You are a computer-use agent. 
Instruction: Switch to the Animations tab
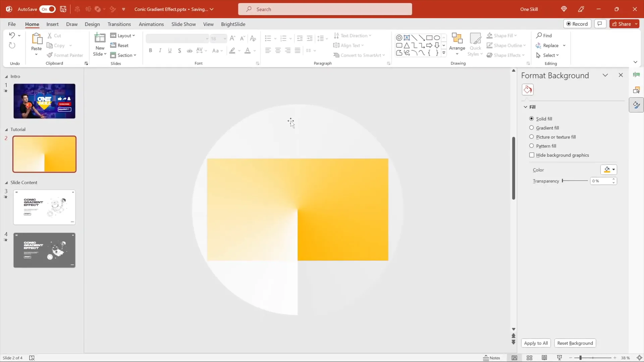[151, 24]
